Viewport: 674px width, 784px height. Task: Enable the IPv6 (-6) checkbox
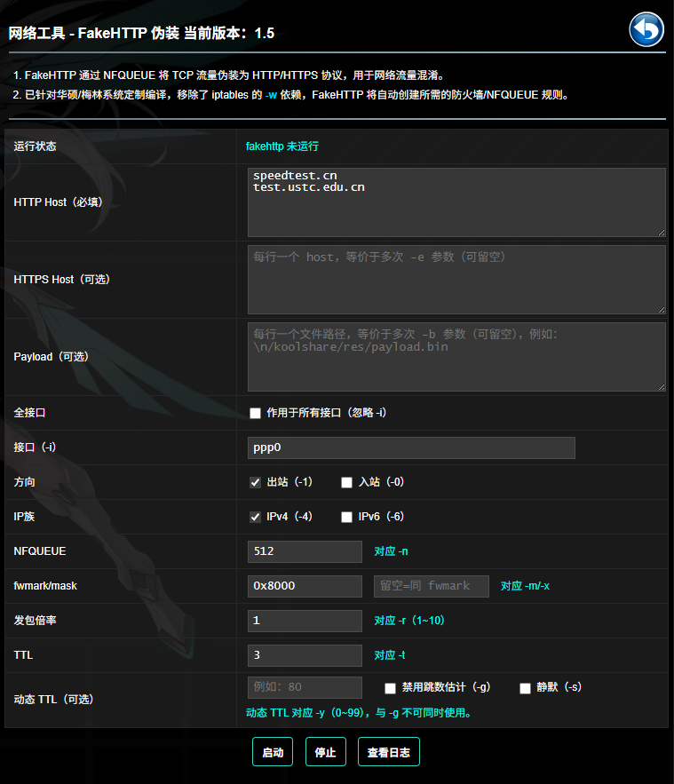[x=346, y=517]
